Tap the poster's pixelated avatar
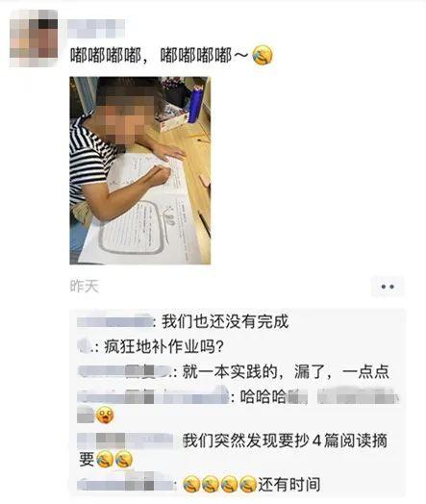 [x=34, y=38]
